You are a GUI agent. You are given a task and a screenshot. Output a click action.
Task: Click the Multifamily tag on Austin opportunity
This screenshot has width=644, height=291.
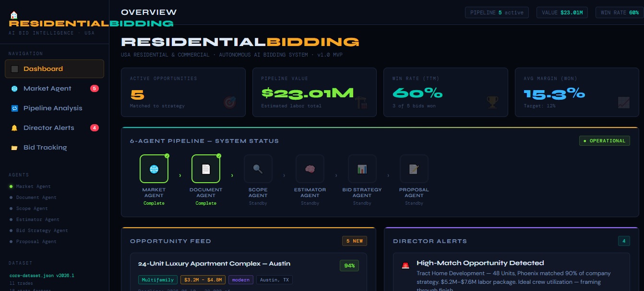[157, 280]
